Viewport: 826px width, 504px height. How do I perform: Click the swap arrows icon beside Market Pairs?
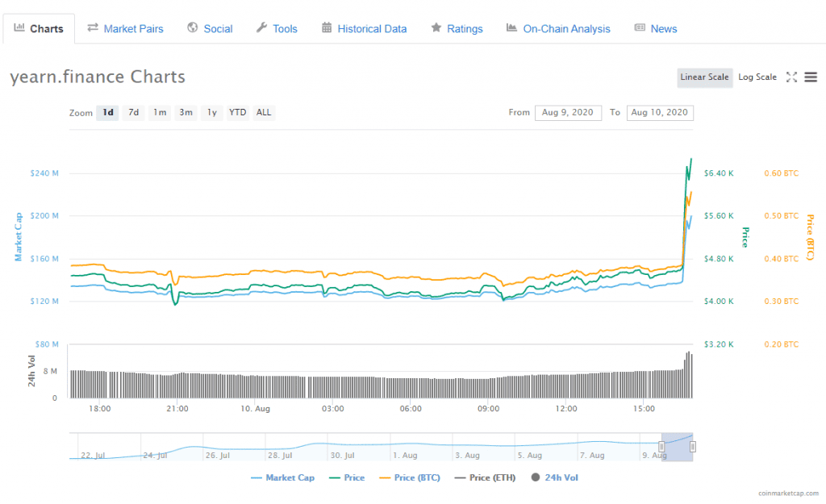click(93, 27)
